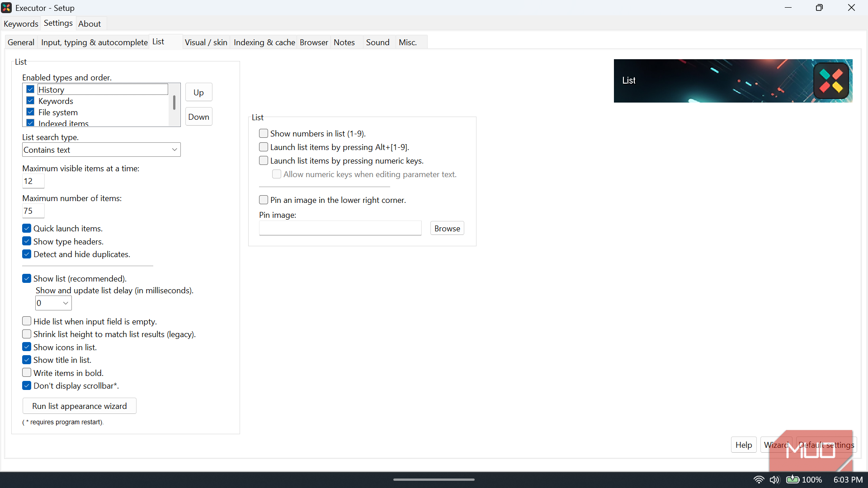Screen dimensions: 868x488
Task: Enable launching list items by numeric keys
Action: [264, 161]
